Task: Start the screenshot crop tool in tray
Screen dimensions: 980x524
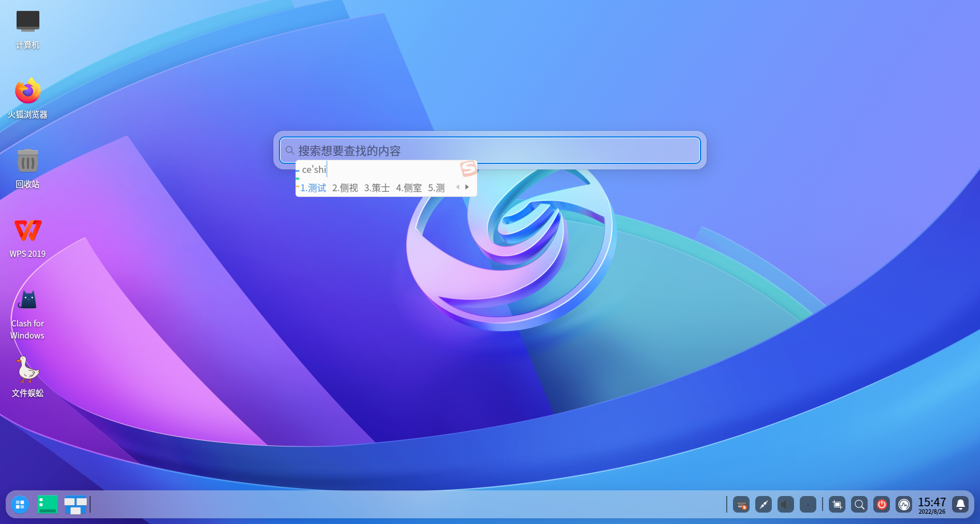Action: pyautogui.click(x=837, y=505)
